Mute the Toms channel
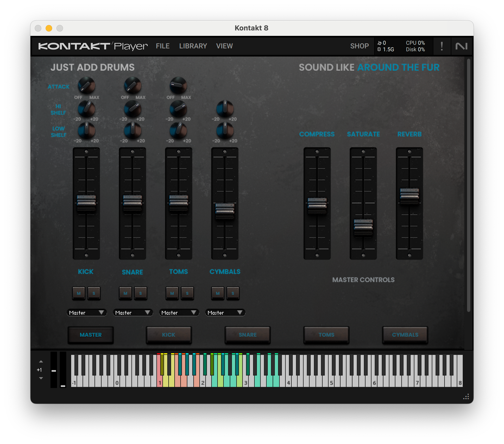Screen dimensions: 504x444 (172, 293)
